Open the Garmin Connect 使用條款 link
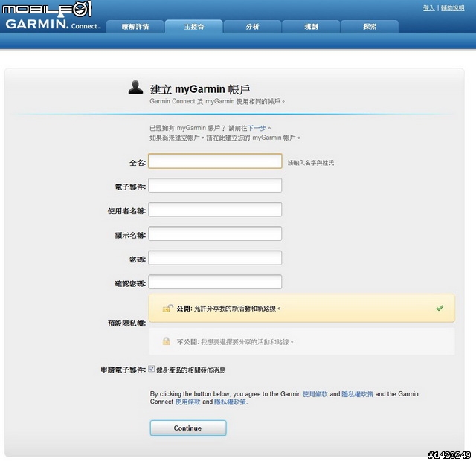Viewport: 476px width, 461px height. [x=187, y=402]
